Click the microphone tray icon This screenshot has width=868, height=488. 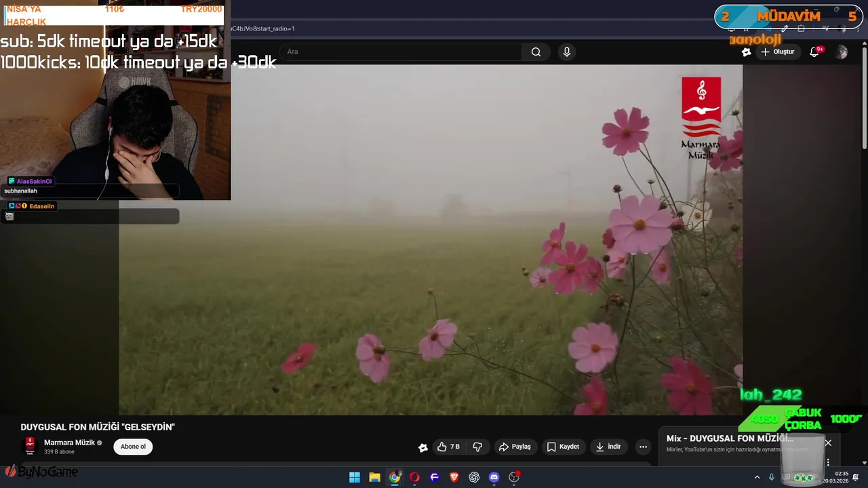pos(772,477)
